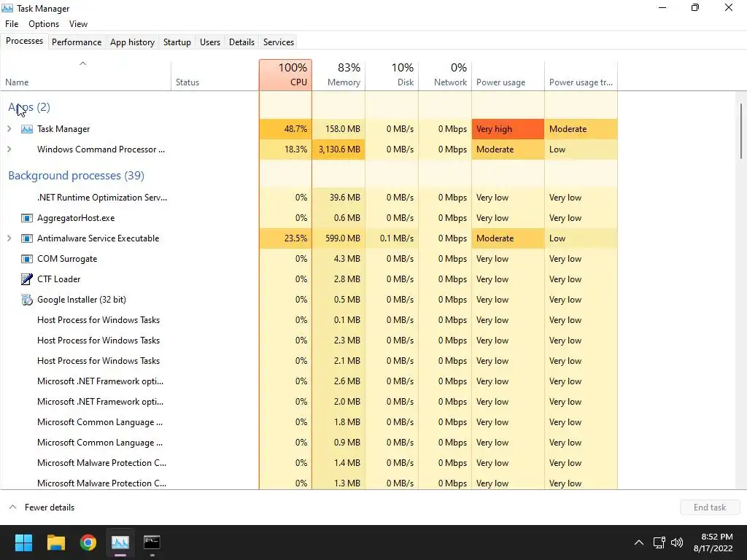The width and height of the screenshot is (747, 560).
Task: Select the Windows Command Processor row name
Action: 101,149
